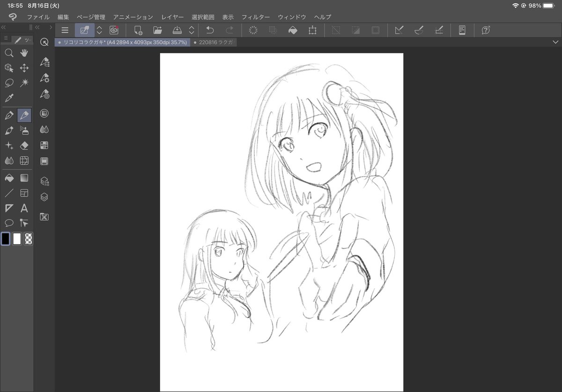Open the レイヤー menu
Screen dimensions: 562x392
(x=172, y=17)
